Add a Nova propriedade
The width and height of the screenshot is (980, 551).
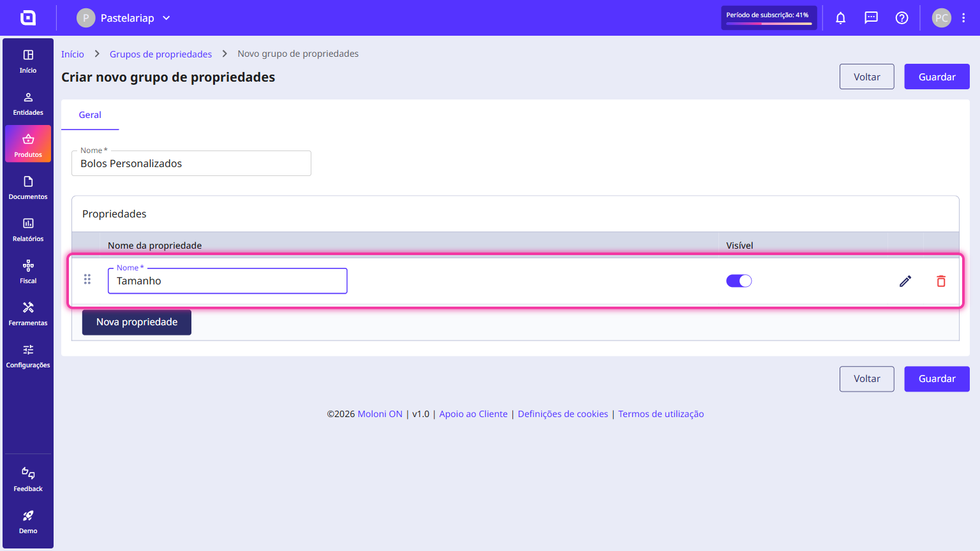point(137,322)
